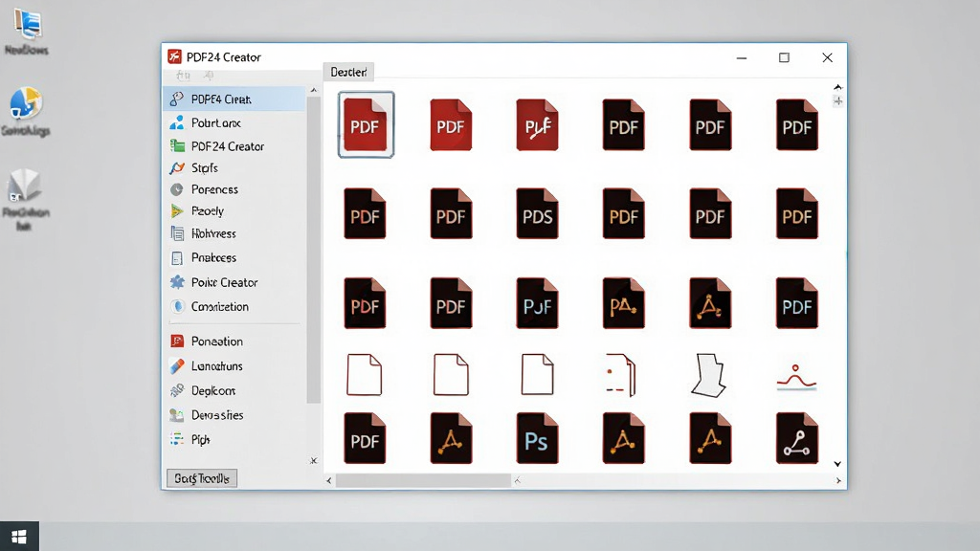Open the dashed-outline page icon
Image resolution: width=980 pixels, height=551 pixels.
620,375
